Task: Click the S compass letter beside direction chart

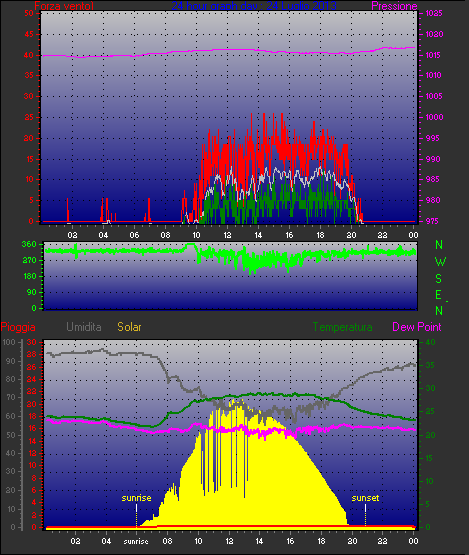Action: coord(439,279)
